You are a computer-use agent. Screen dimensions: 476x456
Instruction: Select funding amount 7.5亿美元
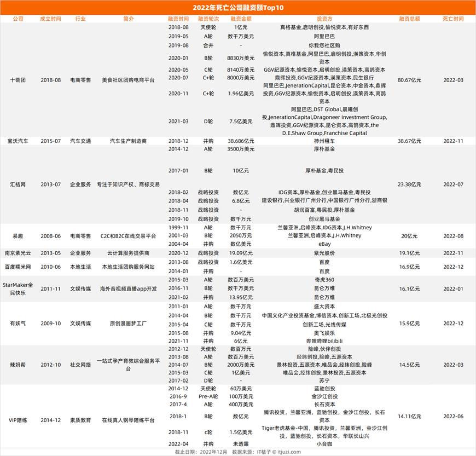pos(241,122)
